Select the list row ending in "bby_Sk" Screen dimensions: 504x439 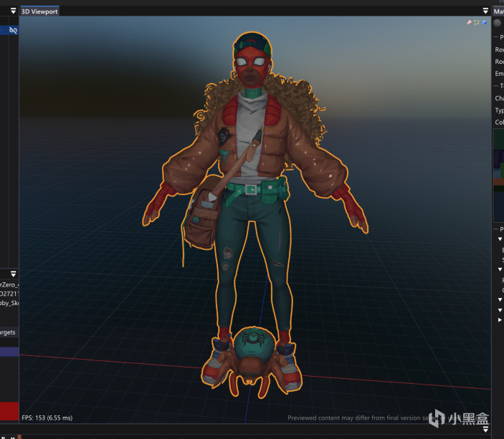point(9,303)
